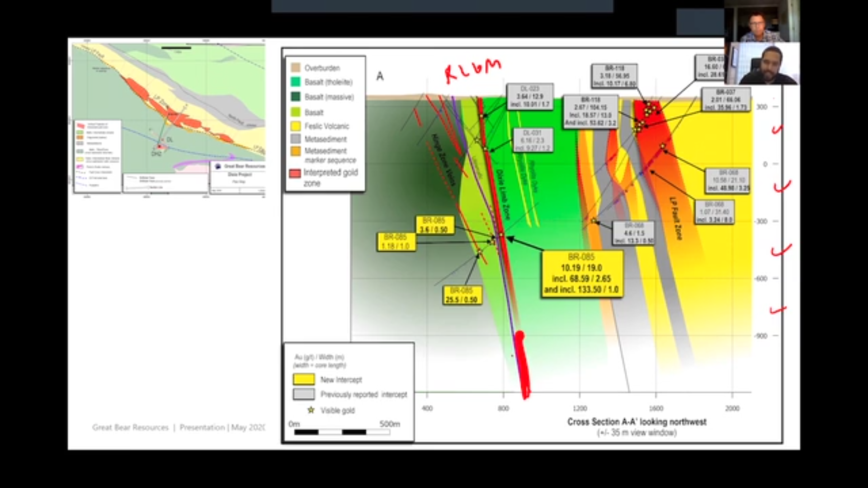This screenshot has height=488, width=868.
Task: Click the gray Previously reported intercept legend box
Action: [x=304, y=394]
